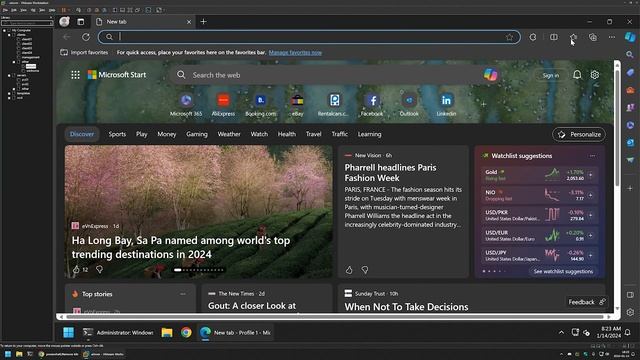Add this page to favorites star

pyautogui.click(x=509, y=37)
